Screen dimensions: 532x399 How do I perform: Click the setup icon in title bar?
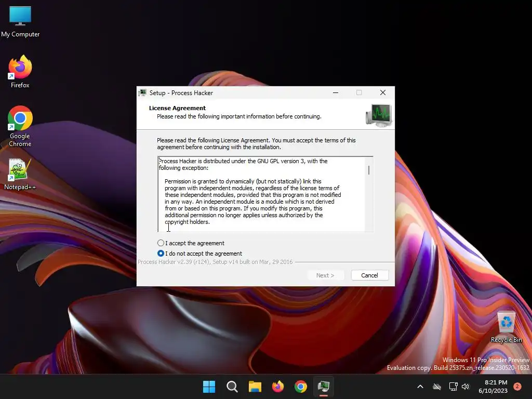[x=143, y=92]
